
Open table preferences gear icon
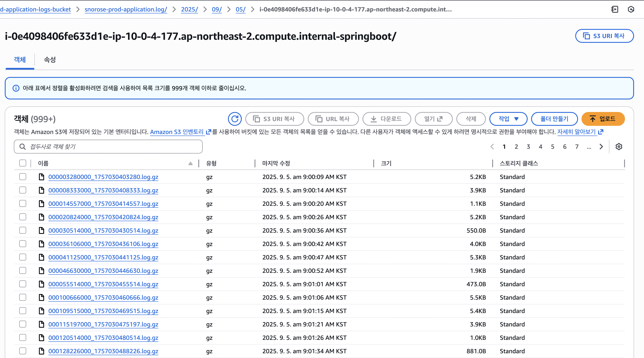click(x=618, y=147)
